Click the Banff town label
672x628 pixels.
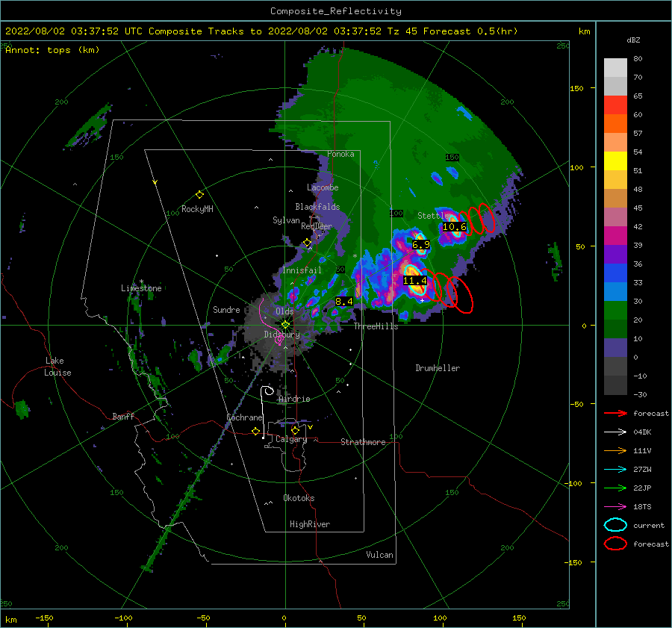[x=123, y=416]
